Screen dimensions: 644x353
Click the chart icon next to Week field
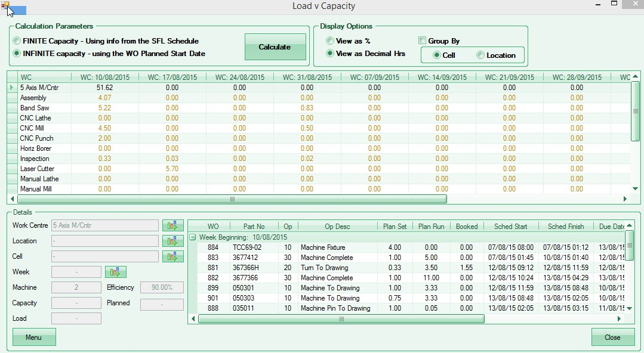pyautogui.click(x=116, y=272)
